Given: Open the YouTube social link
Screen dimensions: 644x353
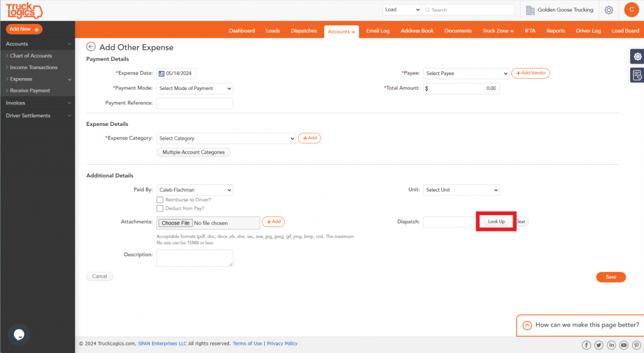Looking at the screenshot, I should click(x=624, y=345).
